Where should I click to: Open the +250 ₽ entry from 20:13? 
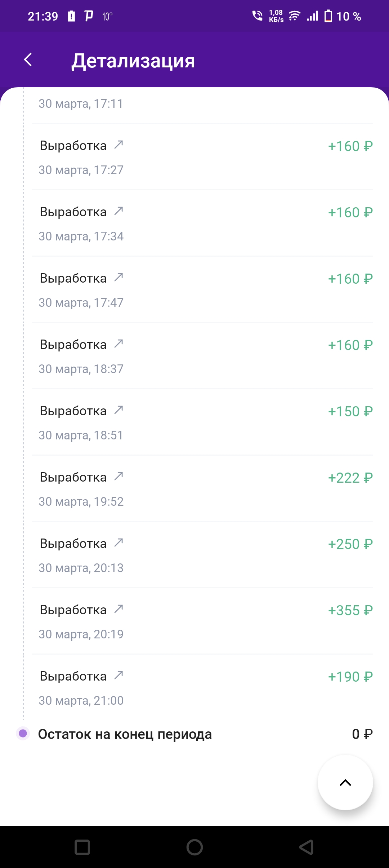[202, 555]
